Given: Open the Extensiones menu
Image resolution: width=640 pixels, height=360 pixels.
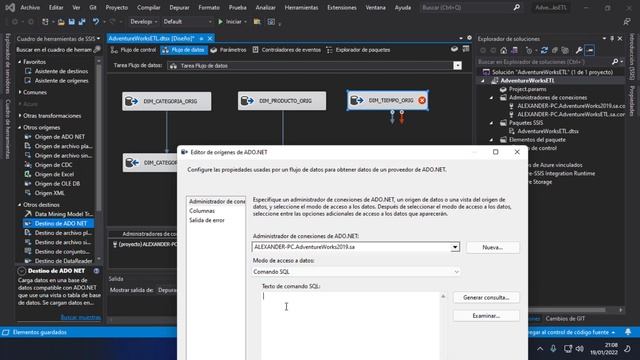Looking at the screenshot, I should [342, 7].
